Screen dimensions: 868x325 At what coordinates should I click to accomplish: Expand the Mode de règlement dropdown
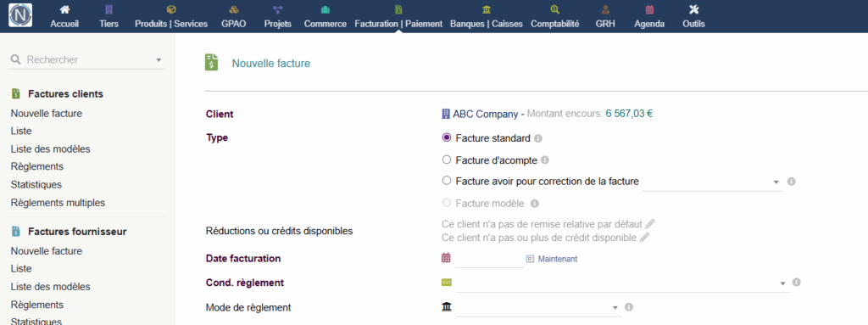(x=538, y=307)
